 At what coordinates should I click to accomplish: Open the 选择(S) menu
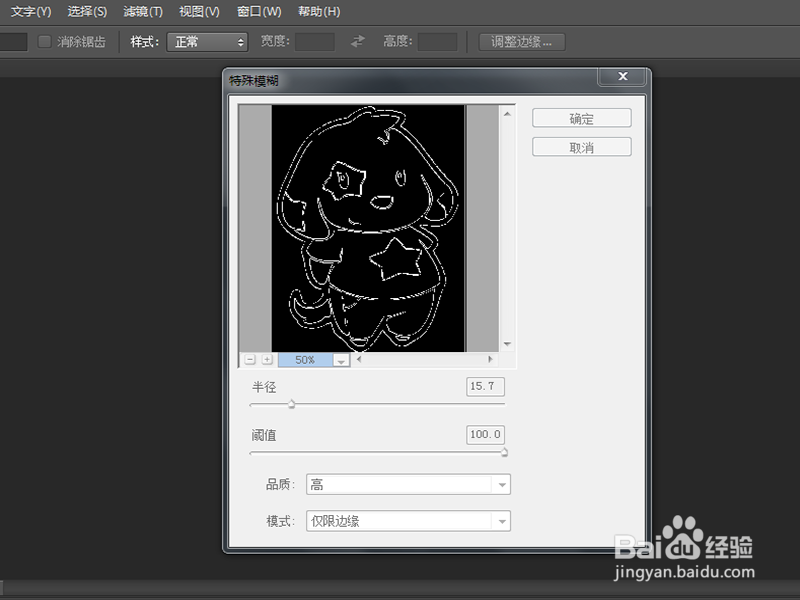point(87,11)
